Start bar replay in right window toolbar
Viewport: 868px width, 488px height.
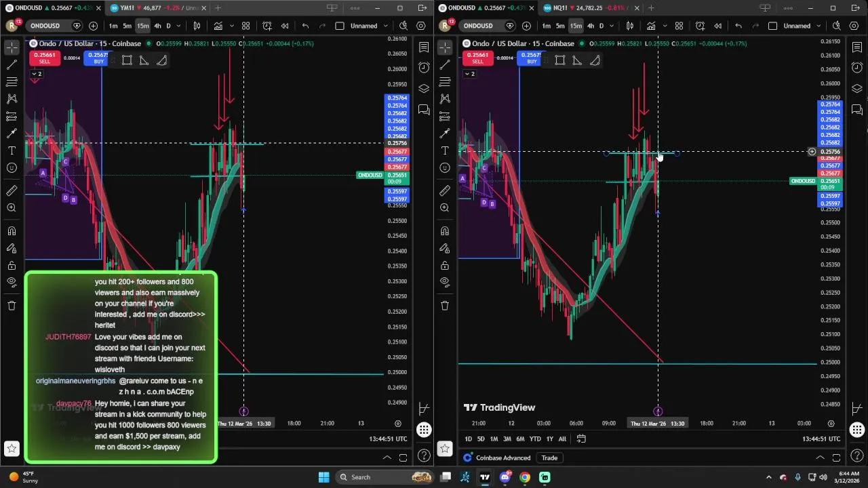coord(717,26)
